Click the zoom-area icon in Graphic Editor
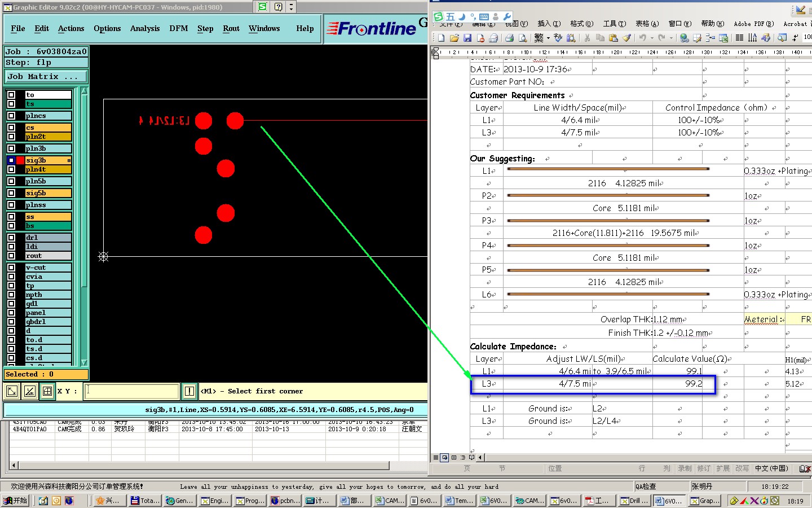Viewport: 812px width, 508px height. (12, 391)
